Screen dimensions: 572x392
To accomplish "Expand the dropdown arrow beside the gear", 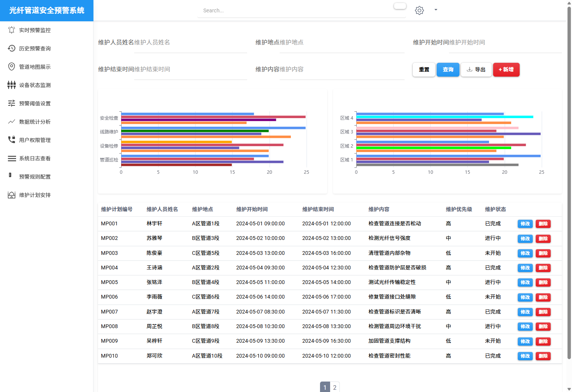I will coord(436,10).
